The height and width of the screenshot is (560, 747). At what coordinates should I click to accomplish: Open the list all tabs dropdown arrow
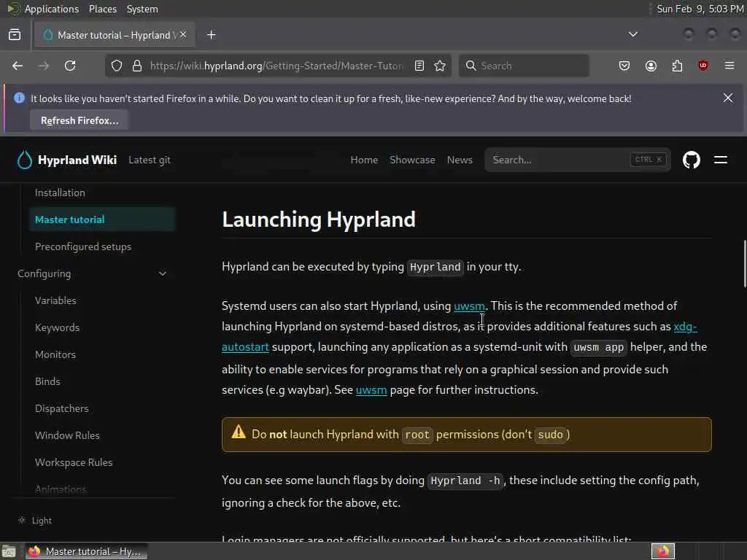(632, 34)
